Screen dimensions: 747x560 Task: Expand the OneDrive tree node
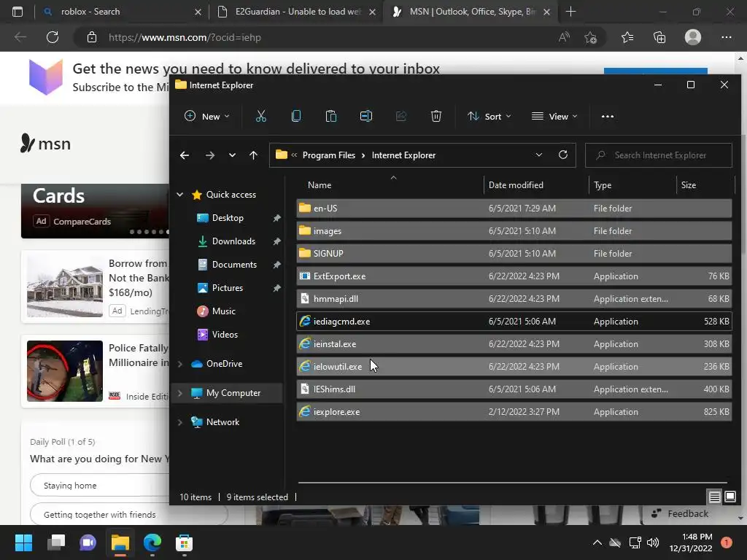[179, 364]
